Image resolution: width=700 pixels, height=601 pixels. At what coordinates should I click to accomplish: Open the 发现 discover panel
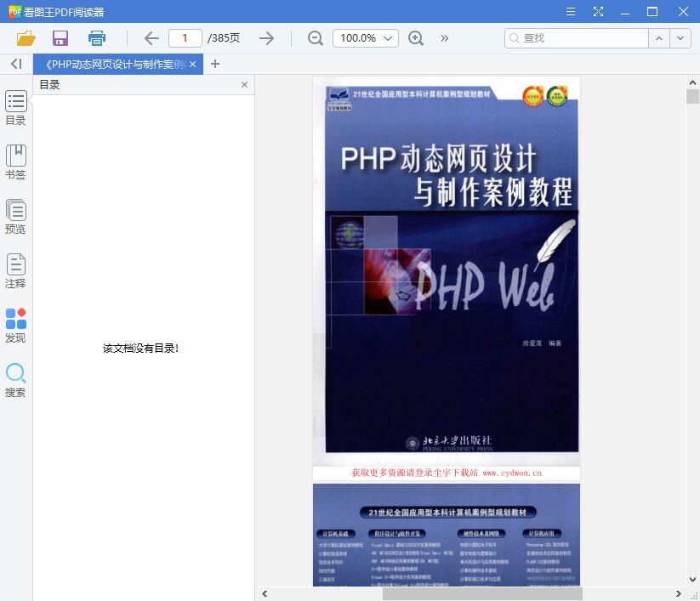[15, 326]
